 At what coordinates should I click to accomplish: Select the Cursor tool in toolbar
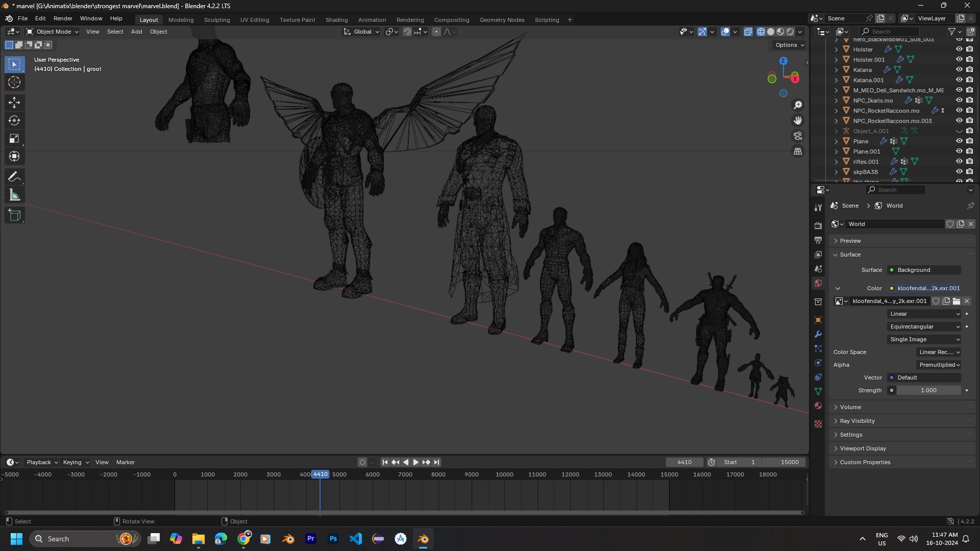coord(14,82)
